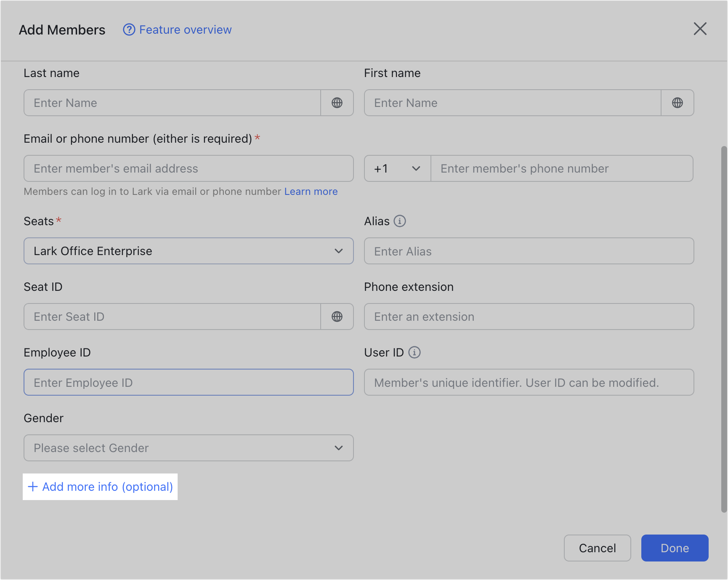The image size is (728, 580).
Task: Expand the Please select Gender dropdown
Action: (189, 448)
